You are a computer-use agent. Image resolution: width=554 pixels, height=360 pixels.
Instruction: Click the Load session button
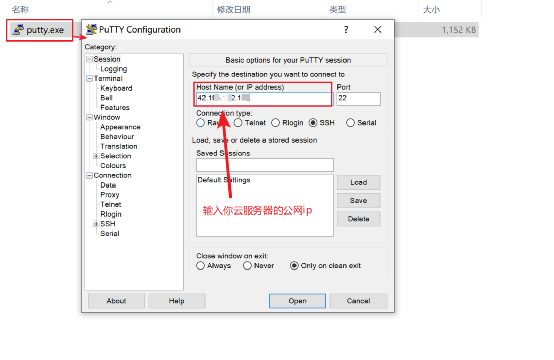coord(359,182)
